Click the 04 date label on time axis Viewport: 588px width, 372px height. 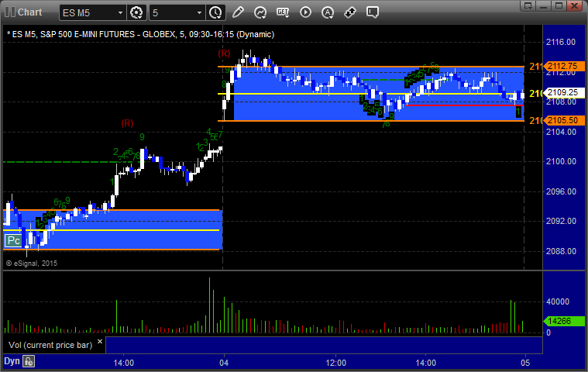pos(224,363)
